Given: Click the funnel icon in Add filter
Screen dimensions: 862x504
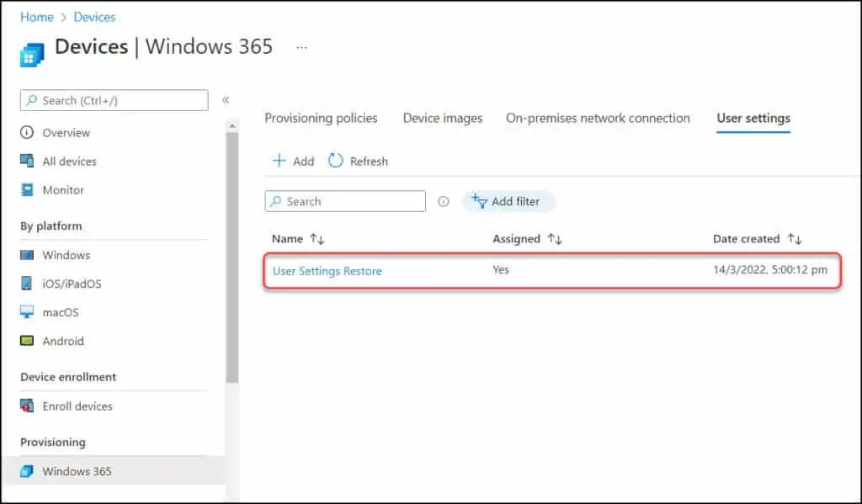Looking at the screenshot, I should tap(479, 201).
